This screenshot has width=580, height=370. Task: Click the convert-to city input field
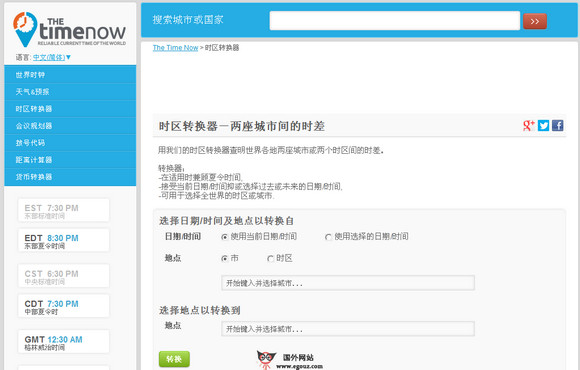click(x=348, y=329)
